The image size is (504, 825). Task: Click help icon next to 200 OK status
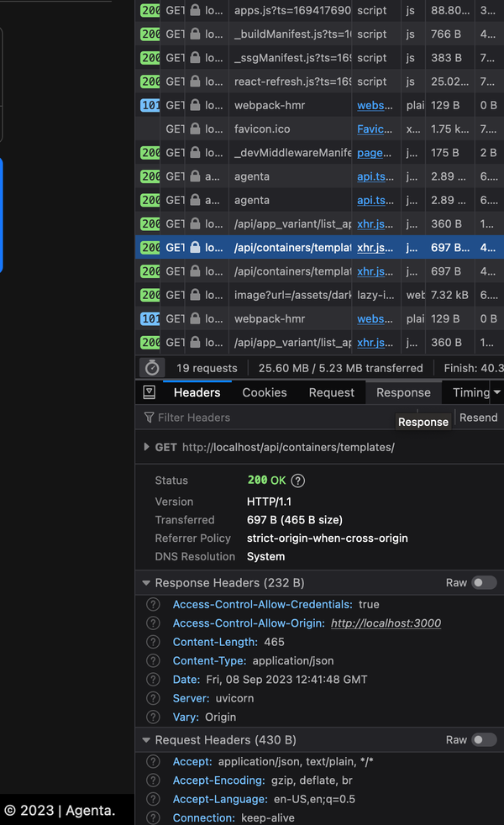point(297,481)
